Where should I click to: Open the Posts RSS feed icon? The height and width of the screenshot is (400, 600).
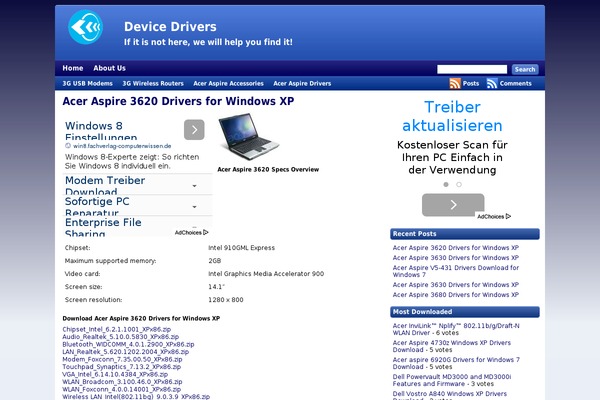[x=455, y=83]
